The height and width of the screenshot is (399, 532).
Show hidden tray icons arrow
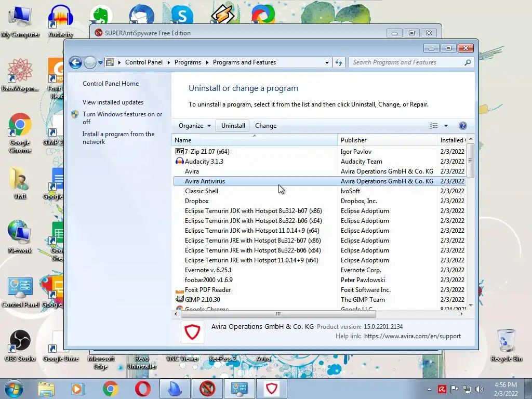tap(430, 389)
